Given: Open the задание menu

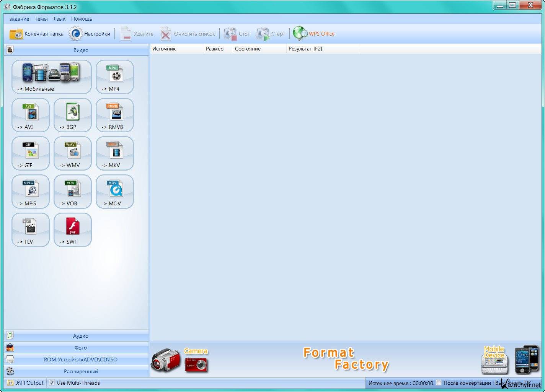Looking at the screenshot, I should coord(19,19).
